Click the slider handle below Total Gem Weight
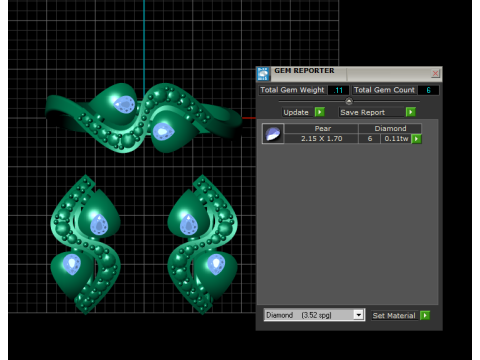480x360 pixels. click(x=349, y=101)
